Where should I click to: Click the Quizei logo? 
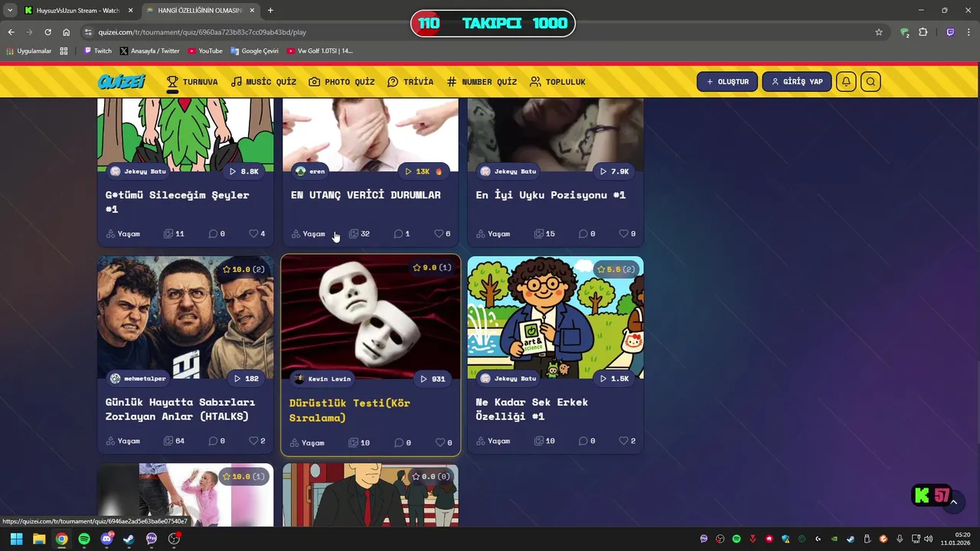121,82
